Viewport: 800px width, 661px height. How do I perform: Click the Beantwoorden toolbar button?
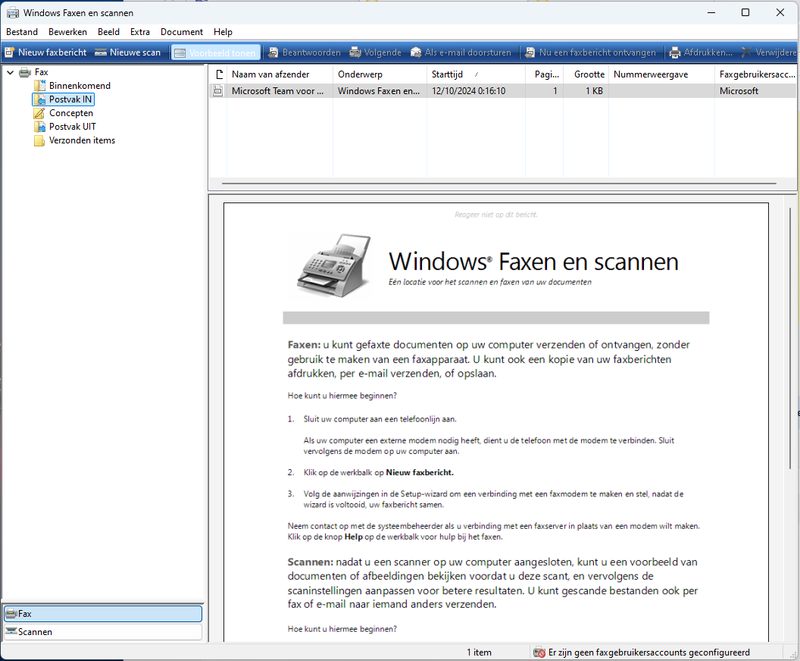point(304,53)
